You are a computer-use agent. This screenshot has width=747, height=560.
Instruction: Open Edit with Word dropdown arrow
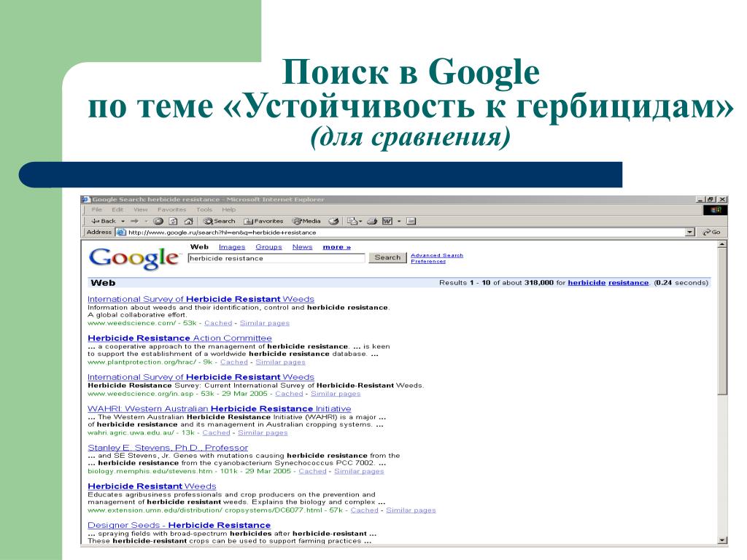pos(399,222)
